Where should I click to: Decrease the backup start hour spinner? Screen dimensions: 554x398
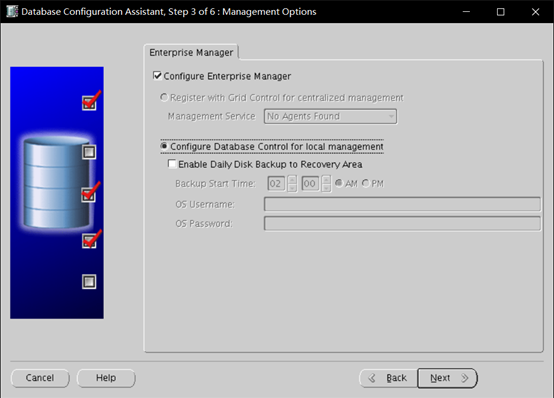point(292,188)
